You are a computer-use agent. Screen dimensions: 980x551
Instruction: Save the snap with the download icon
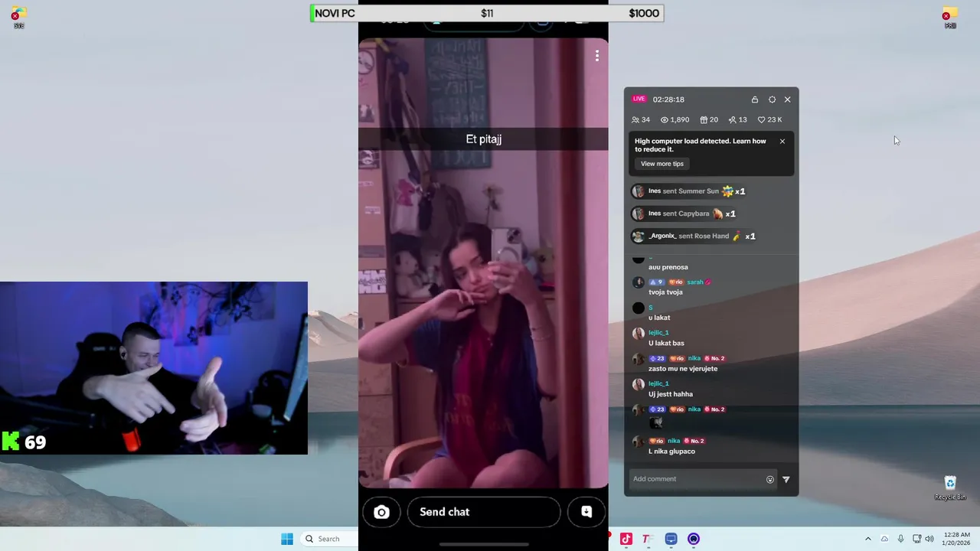click(x=586, y=512)
